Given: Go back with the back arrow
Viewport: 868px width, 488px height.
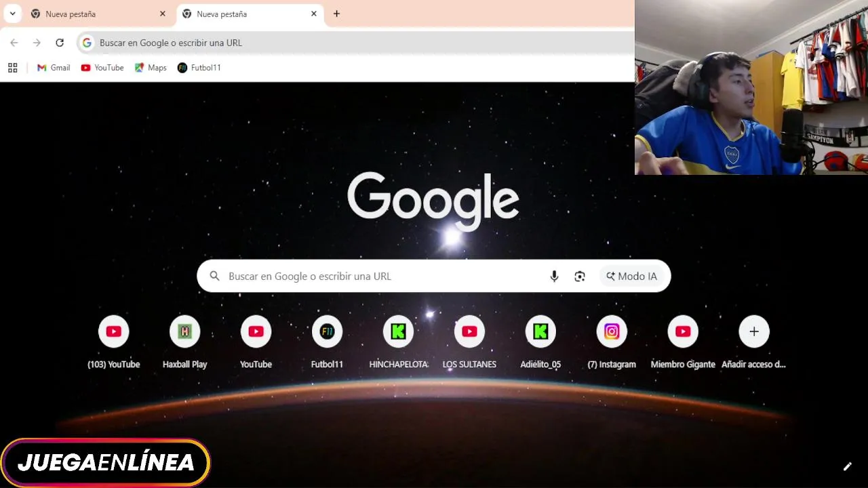Looking at the screenshot, I should coord(14,43).
